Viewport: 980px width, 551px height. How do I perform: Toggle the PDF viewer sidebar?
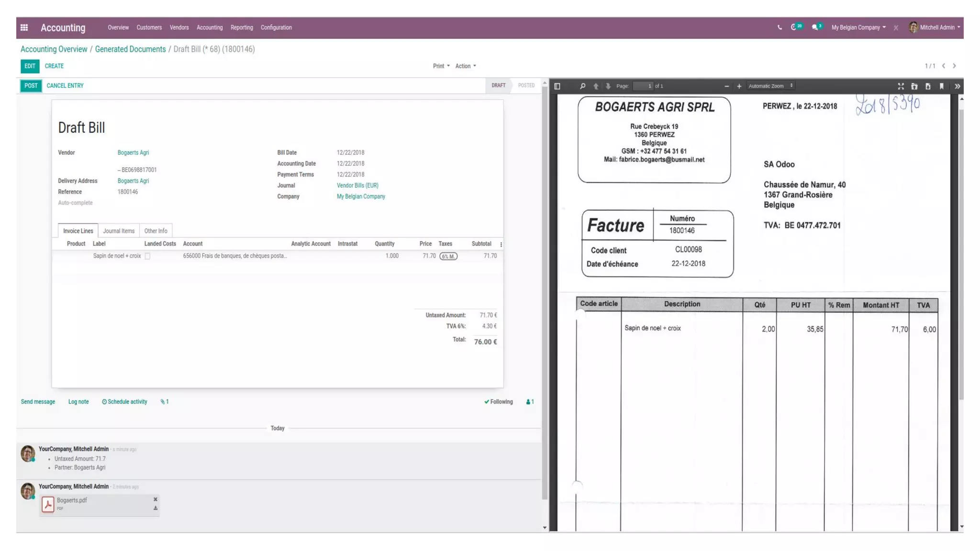(x=557, y=86)
